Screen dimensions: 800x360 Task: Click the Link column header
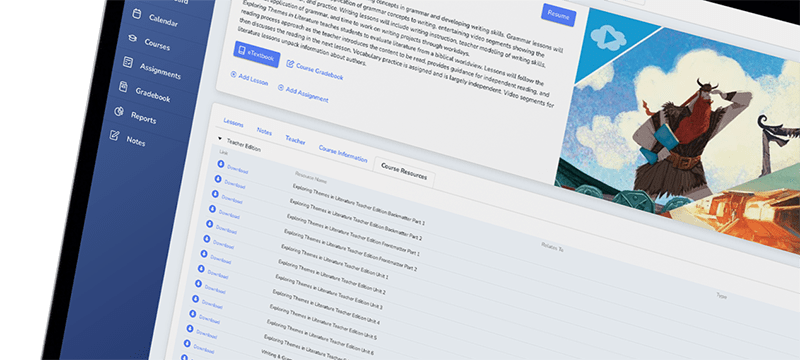(x=223, y=152)
